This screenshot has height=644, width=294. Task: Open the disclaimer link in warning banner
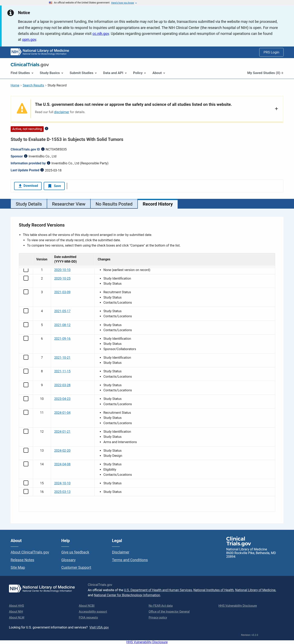pos(61,112)
